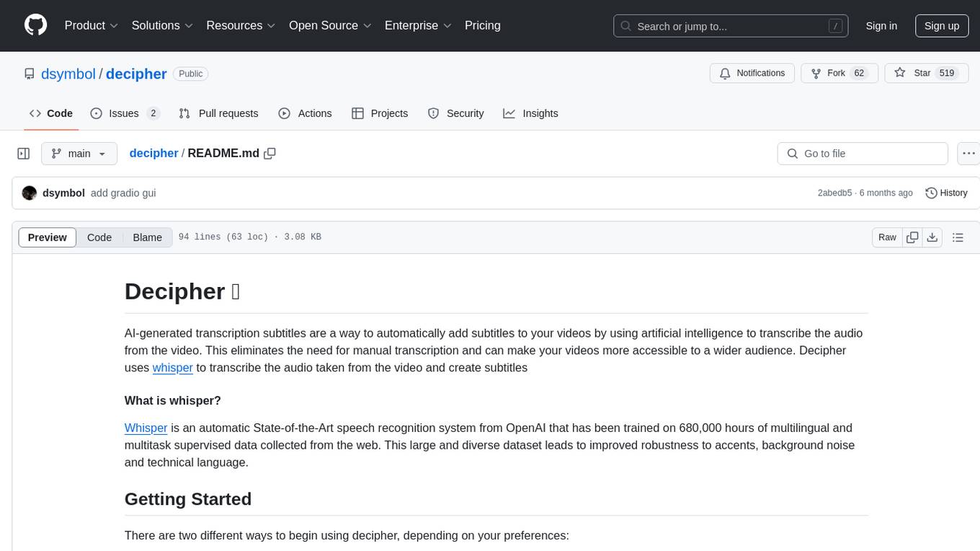Click the decipher breadcrumb link

click(x=153, y=153)
